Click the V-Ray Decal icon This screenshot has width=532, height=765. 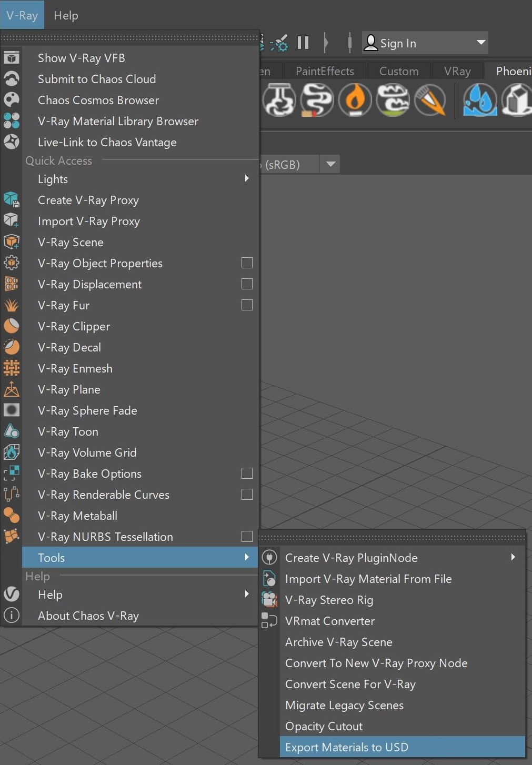click(12, 347)
